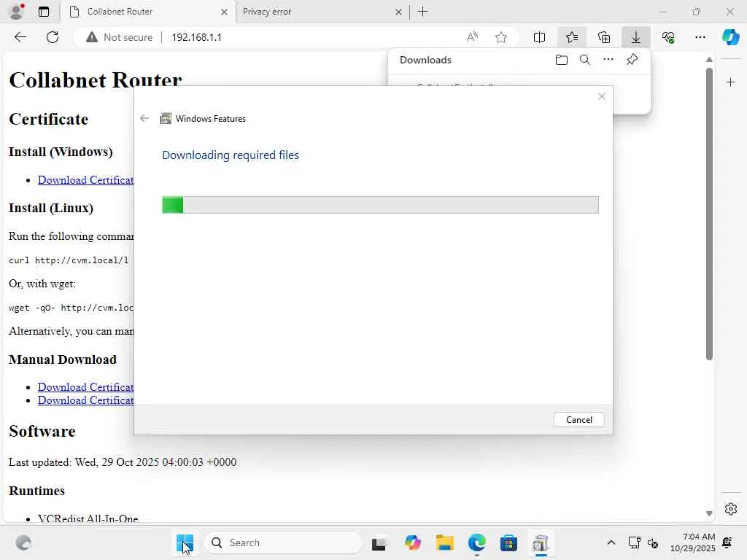Viewport: 747px width, 560px height.
Task: Open Microsoft Store from the taskbar
Action: pos(508,542)
